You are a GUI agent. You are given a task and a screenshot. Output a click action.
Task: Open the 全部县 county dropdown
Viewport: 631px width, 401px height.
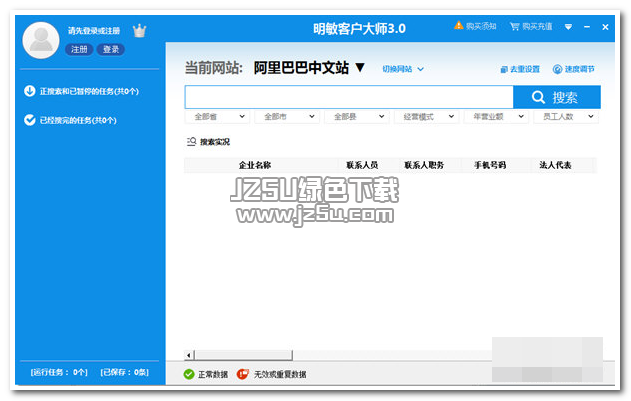coord(357,117)
